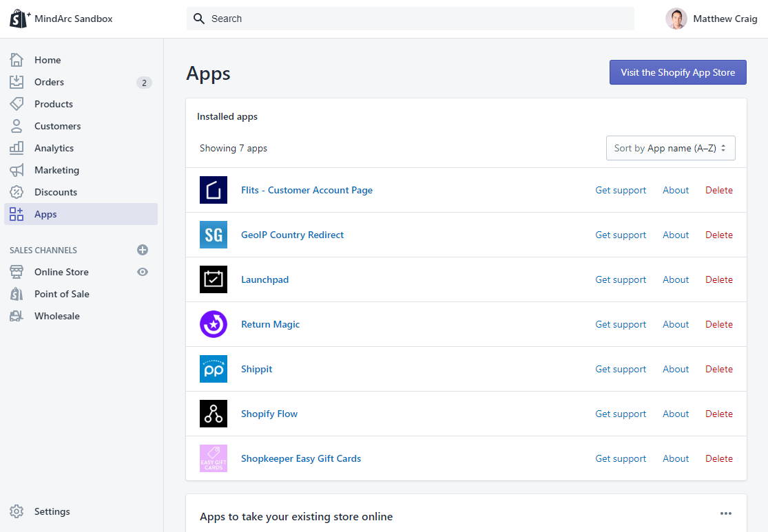View About for Shopkeeper Easy Gift Cards
This screenshot has height=532, width=768.
[676, 458]
